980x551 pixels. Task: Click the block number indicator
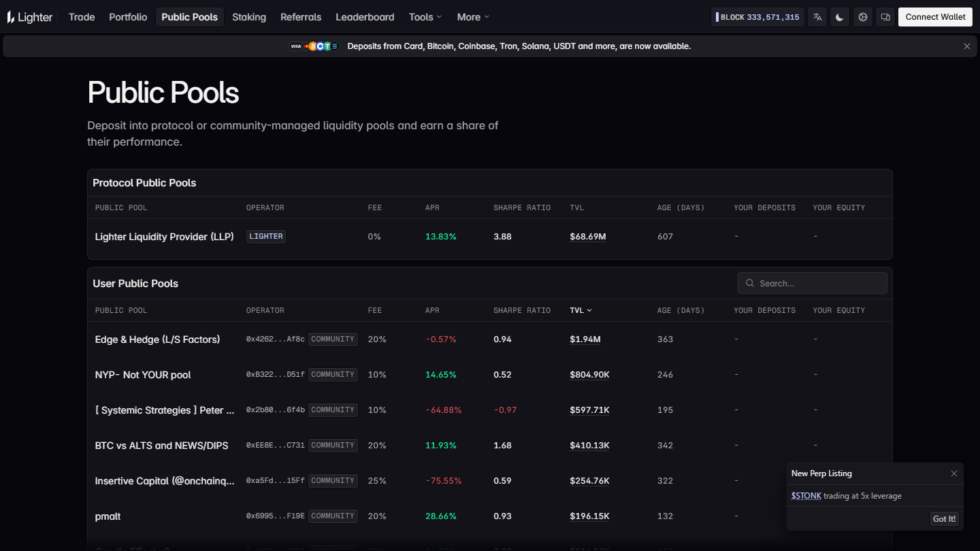757,17
